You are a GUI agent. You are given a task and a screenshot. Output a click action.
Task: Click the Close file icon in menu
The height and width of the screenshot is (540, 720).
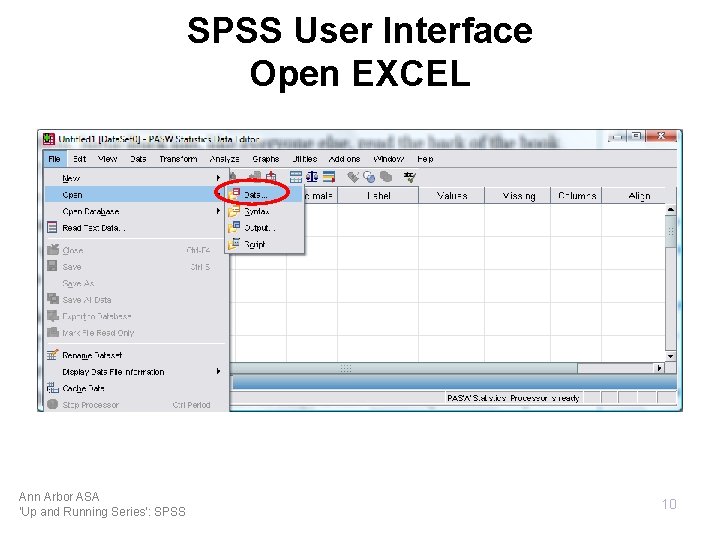pos(53,249)
